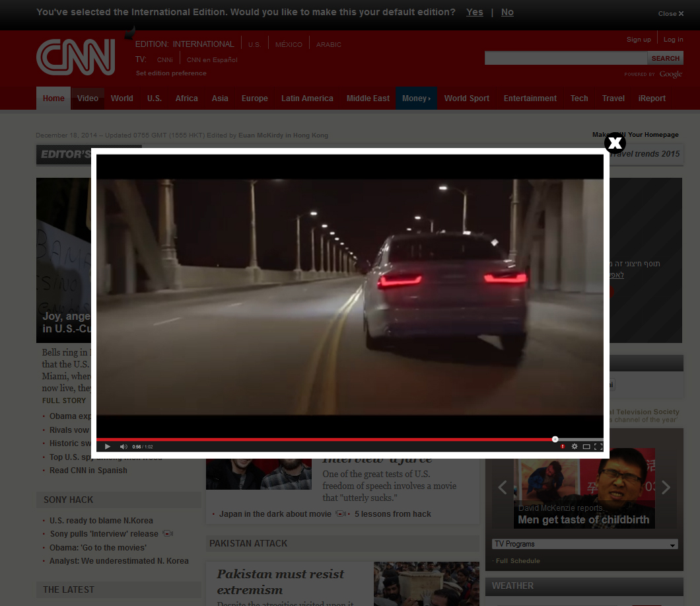700x606 pixels.
Task: Switch to the México edition
Action: click(289, 45)
